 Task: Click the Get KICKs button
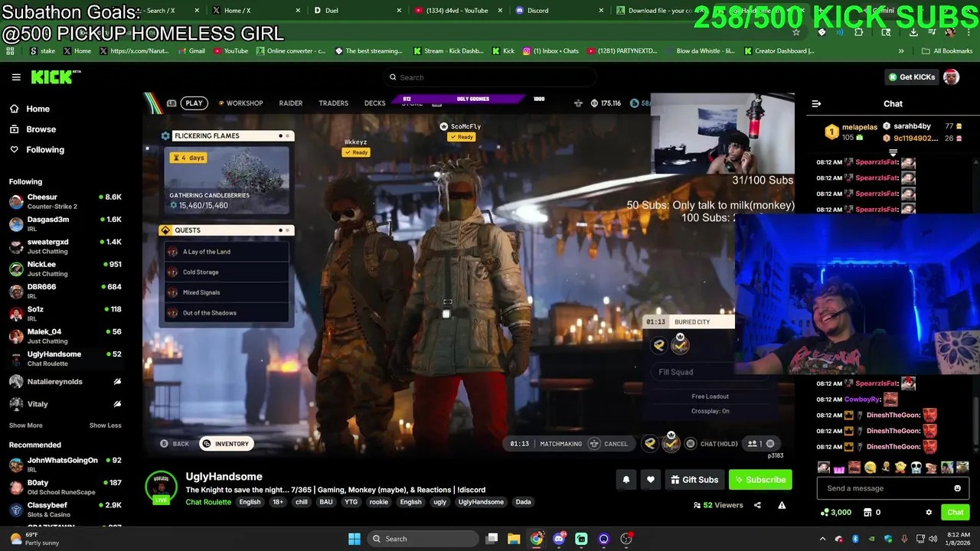coord(911,77)
